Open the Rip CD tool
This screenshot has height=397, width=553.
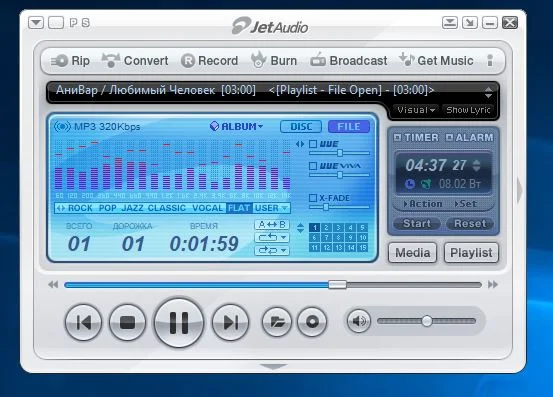70,61
